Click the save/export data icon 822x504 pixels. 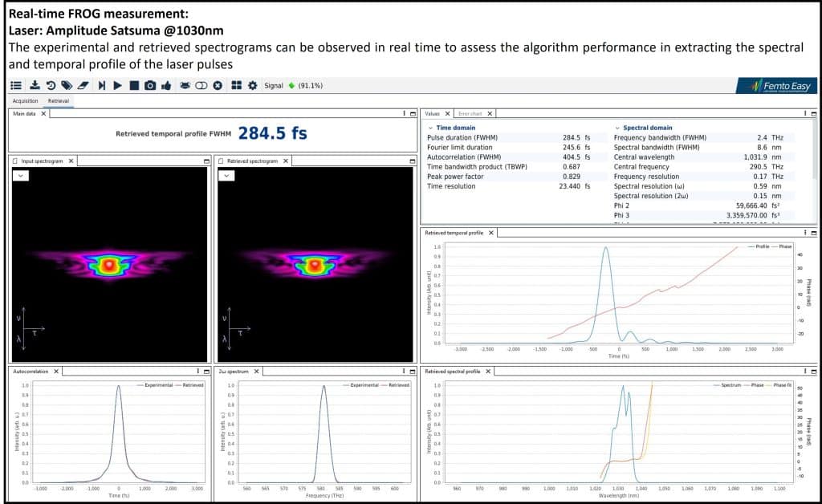pyautogui.click(x=35, y=85)
